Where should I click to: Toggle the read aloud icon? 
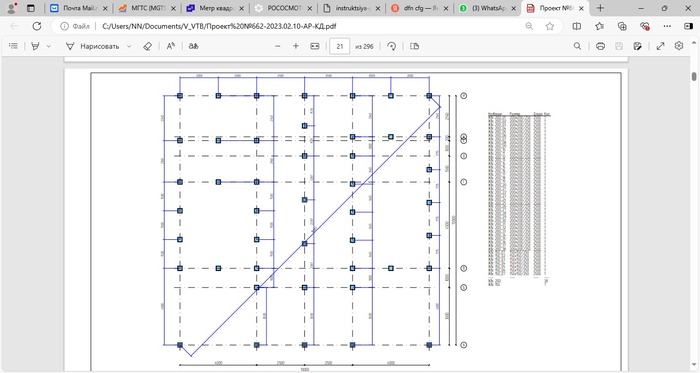[171, 46]
